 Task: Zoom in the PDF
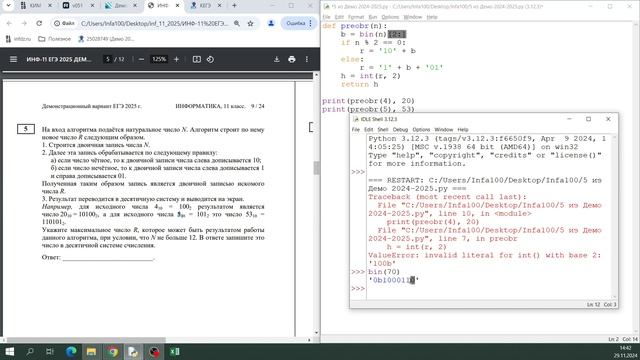176,59
